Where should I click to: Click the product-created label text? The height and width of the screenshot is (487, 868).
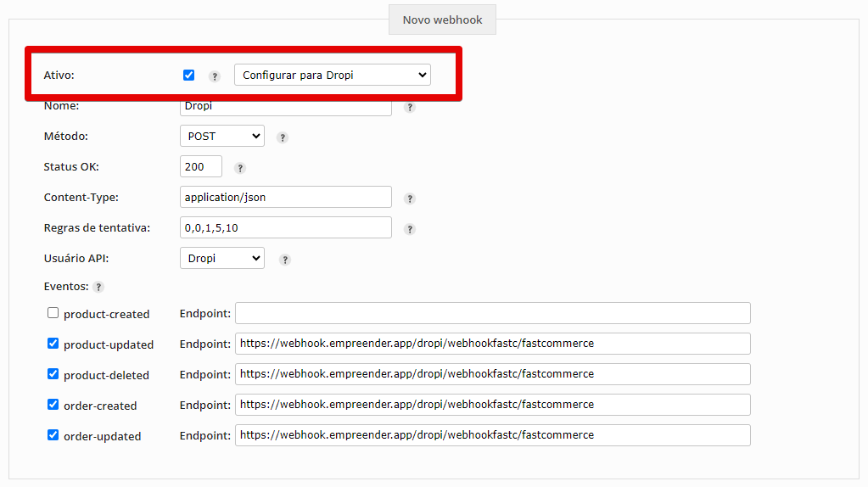pos(106,314)
